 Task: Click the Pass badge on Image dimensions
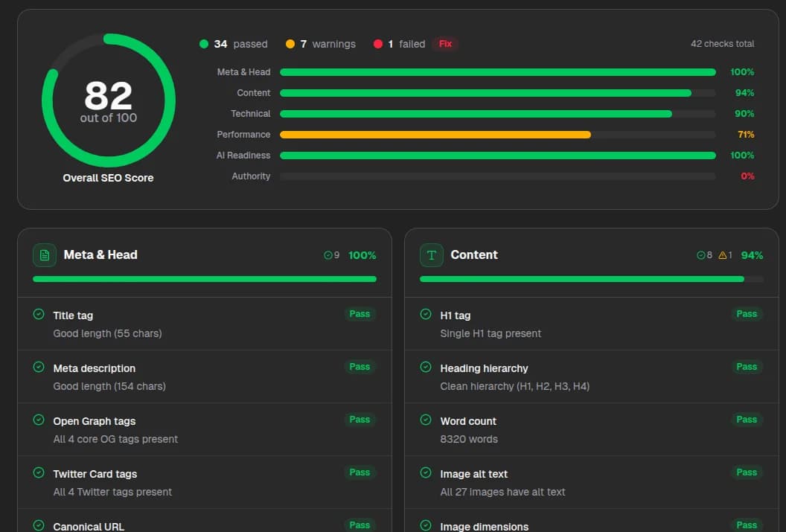coord(747,525)
